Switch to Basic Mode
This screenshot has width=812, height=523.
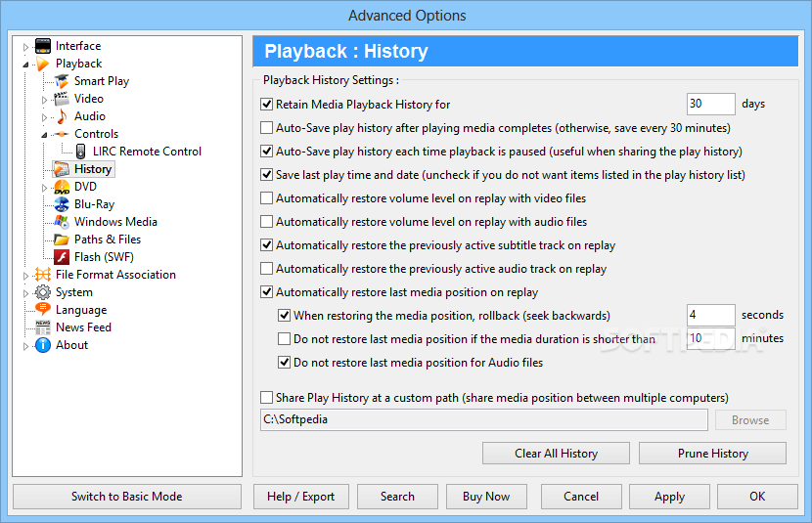127,497
